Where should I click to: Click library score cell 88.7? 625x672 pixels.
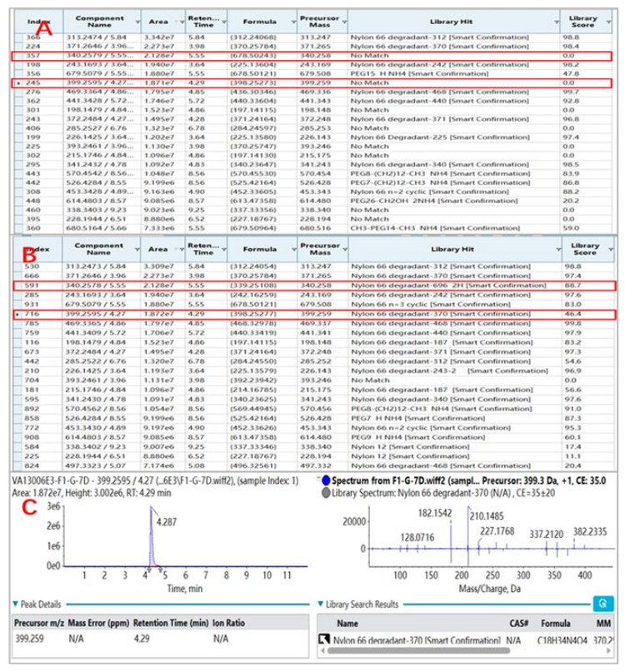point(572,286)
